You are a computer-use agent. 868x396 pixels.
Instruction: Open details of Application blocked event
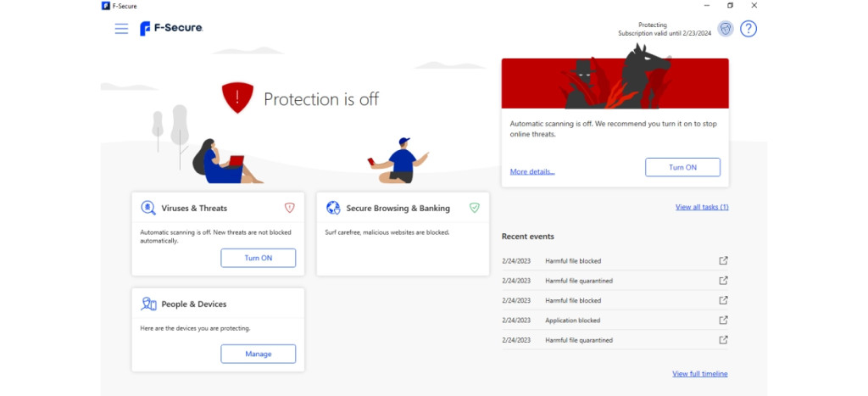723,321
